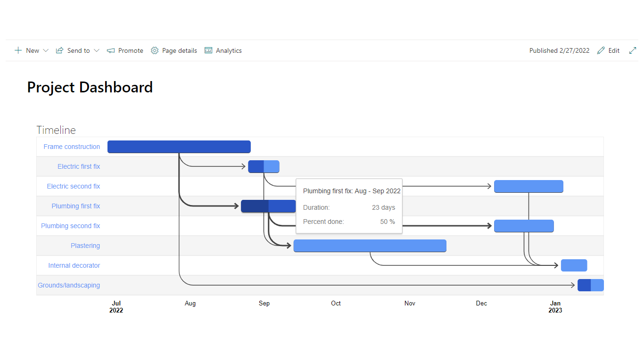
Task: Expand the Send to dropdown chevron
Action: tap(97, 50)
